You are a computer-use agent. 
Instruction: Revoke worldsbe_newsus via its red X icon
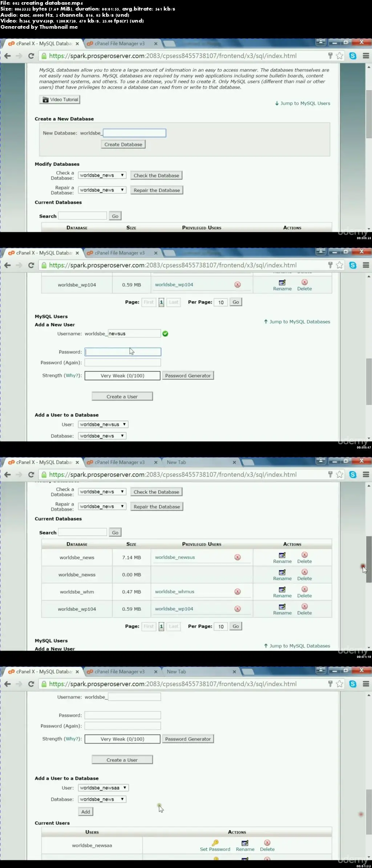click(238, 557)
